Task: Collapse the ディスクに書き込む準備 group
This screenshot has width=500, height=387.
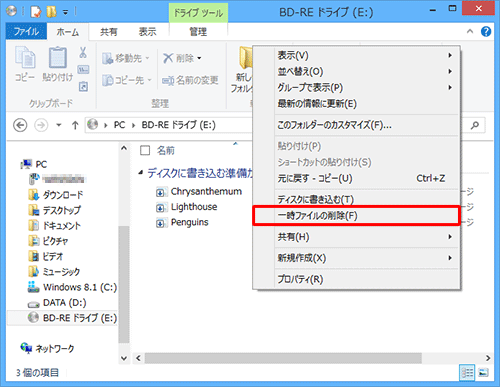Action: pos(141,173)
